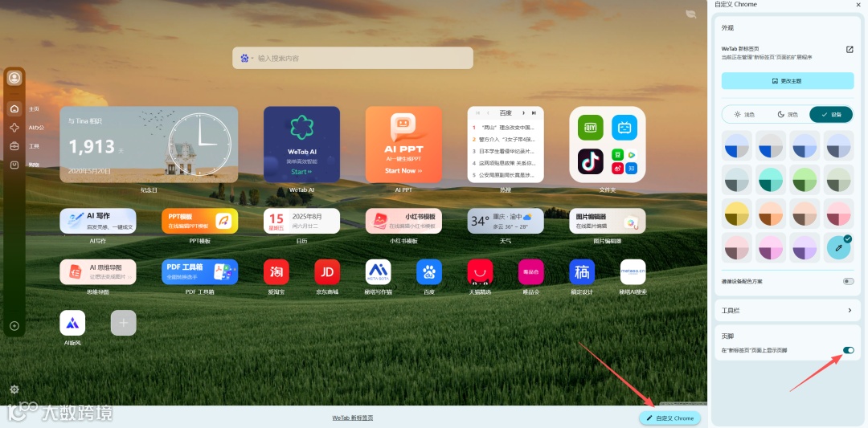Pick the teal color theme swatch
This screenshot has height=428, width=868.
click(771, 180)
